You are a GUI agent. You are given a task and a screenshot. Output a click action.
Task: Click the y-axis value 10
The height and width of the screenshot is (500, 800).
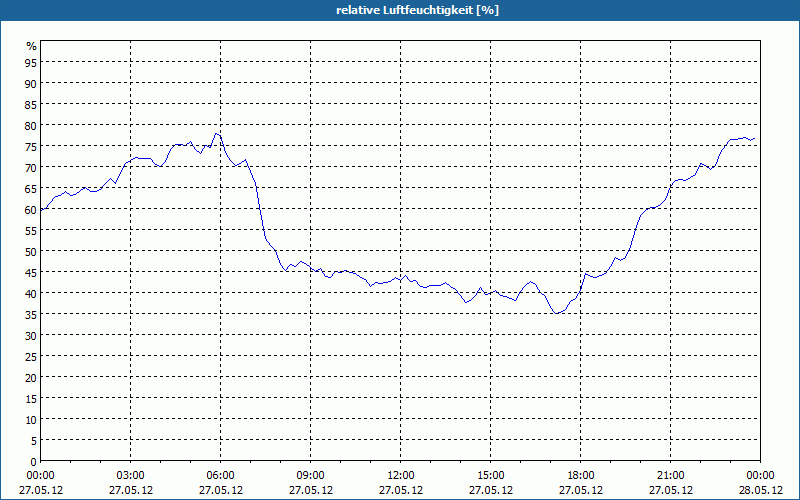point(31,419)
